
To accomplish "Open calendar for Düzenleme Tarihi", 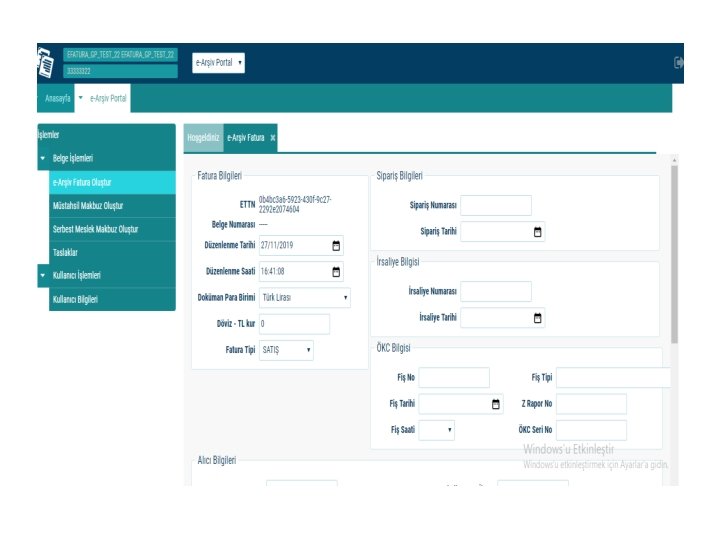I will tap(336, 246).
